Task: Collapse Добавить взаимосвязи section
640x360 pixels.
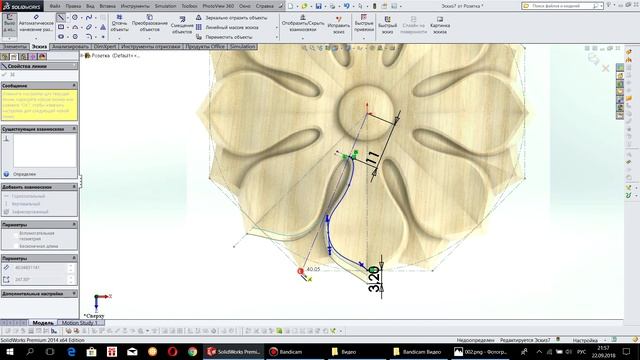Action: (x=74, y=187)
